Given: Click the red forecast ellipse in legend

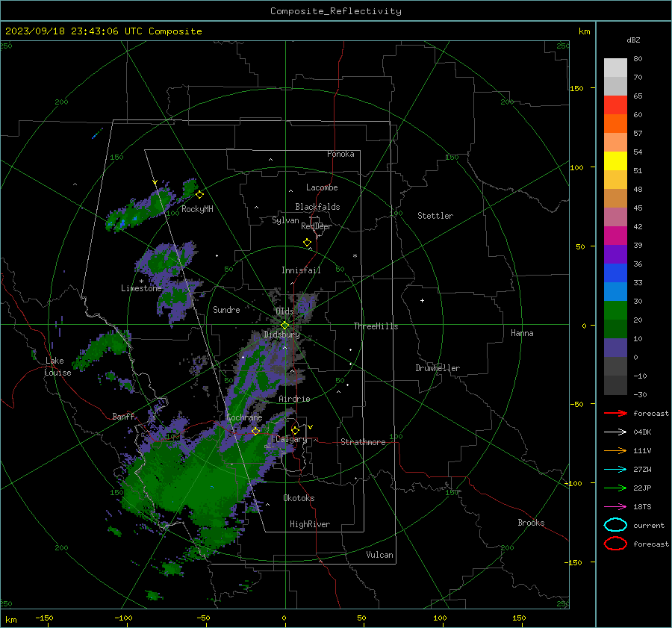Looking at the screenshot, I should [x=615, y=544].
